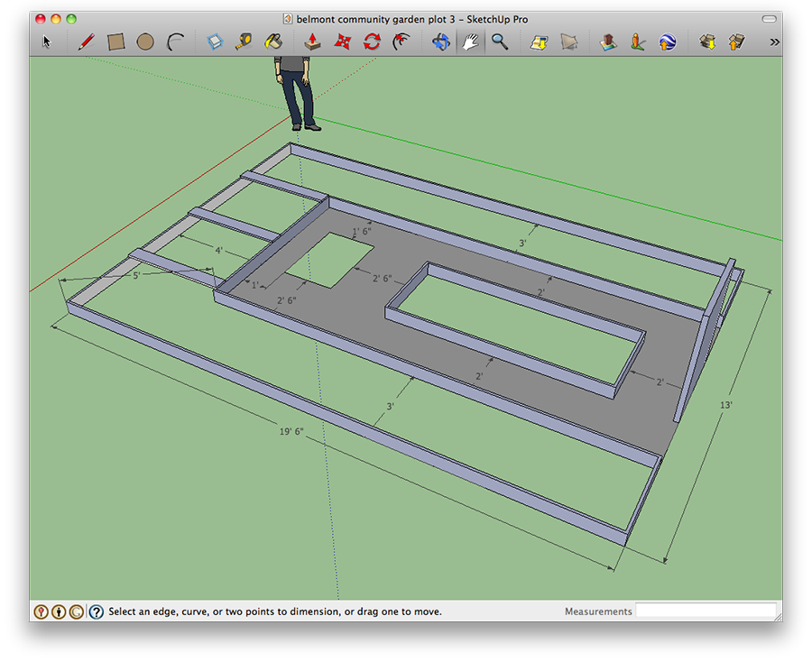Viewport: 812px width, 662px height.
Task: Pick the Line pencil tool
Action: pyautogui.click(x=87, y=41)
